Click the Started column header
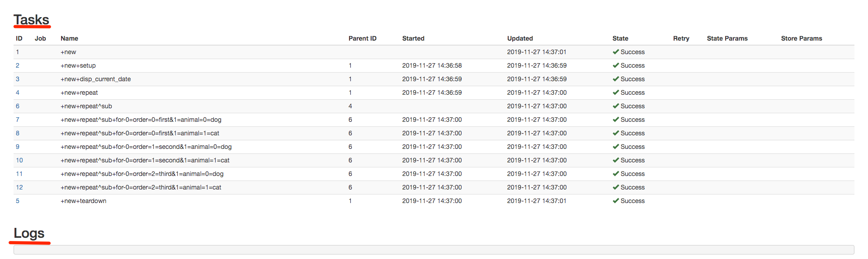 click(413, 38)
